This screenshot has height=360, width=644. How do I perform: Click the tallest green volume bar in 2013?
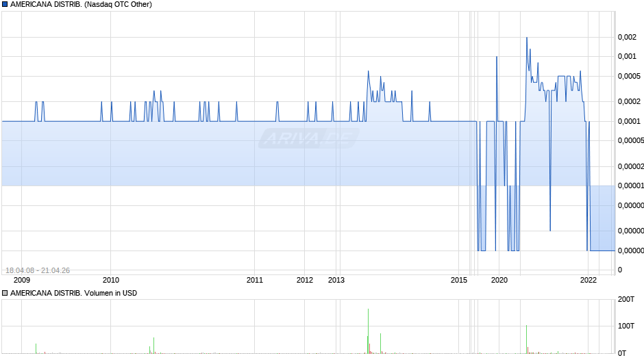(x=369, y=331)
